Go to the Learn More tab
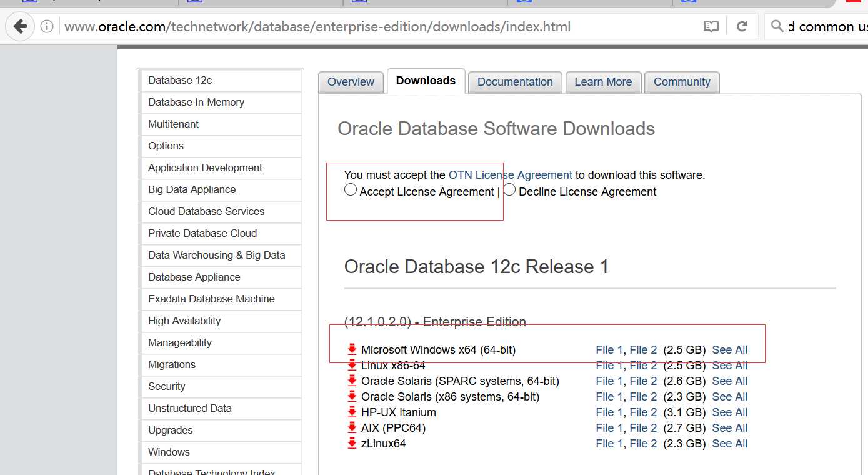The image size is (868, 475). [603, 82]
